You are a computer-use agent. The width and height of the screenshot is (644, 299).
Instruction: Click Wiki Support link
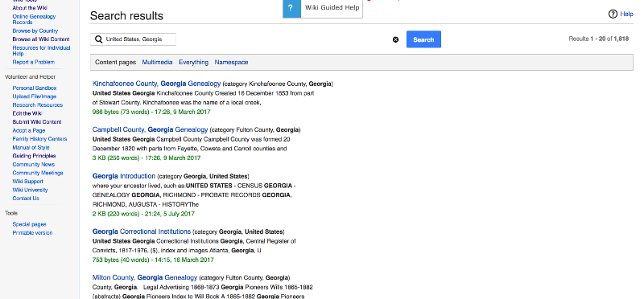[x=27, y=182]
